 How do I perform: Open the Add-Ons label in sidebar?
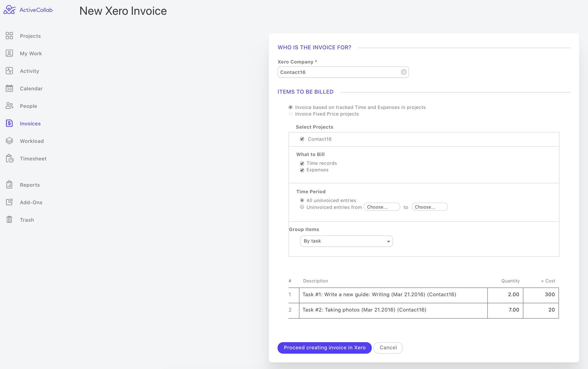click(31, 202)
